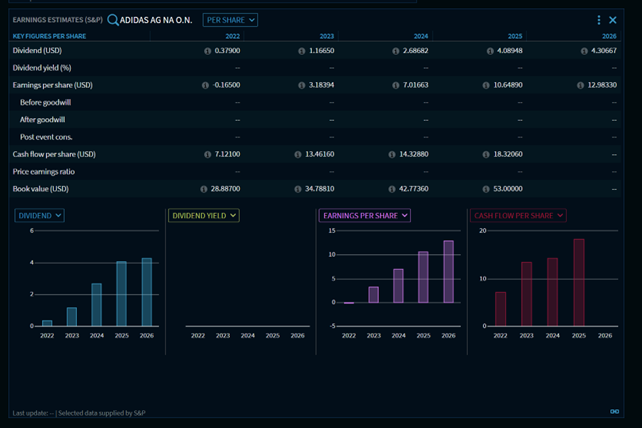
Task: Click info icon next to 2022 dividend 0.37900
Action: [207, 50]
